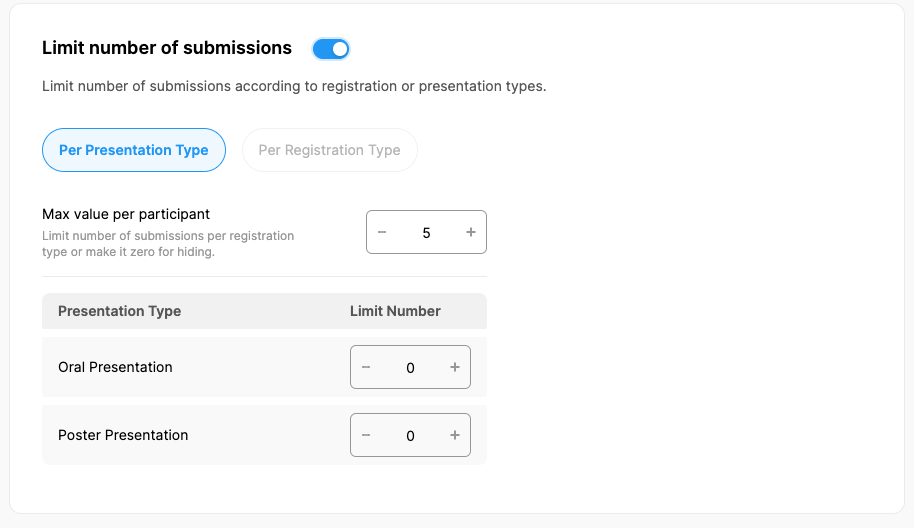Increment the Poster Presentation limit using plus
914x528 pixels.
[x=455, y=435]
